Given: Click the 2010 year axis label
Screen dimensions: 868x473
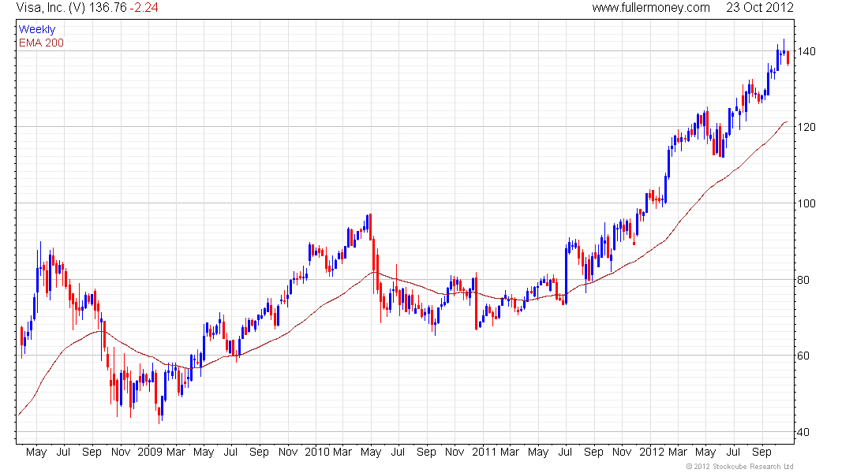Looking at the screenshot, I should click(x=317, y=452).
